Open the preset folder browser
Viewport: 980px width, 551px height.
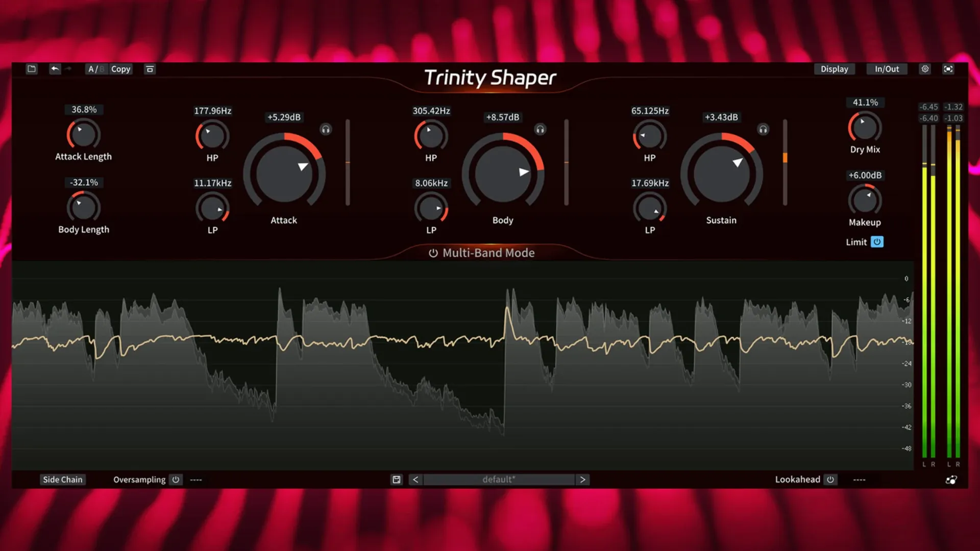(32, 69)
